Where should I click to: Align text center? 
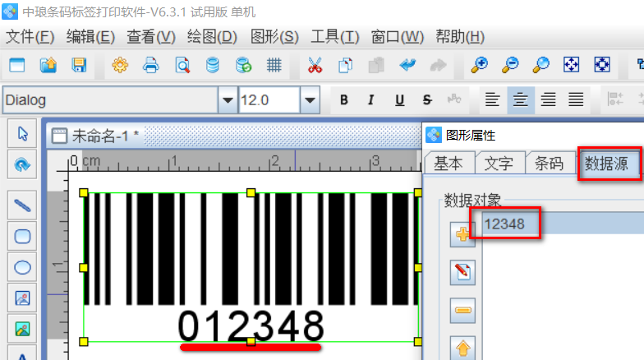pyautogui.click(x=521, y=100)
